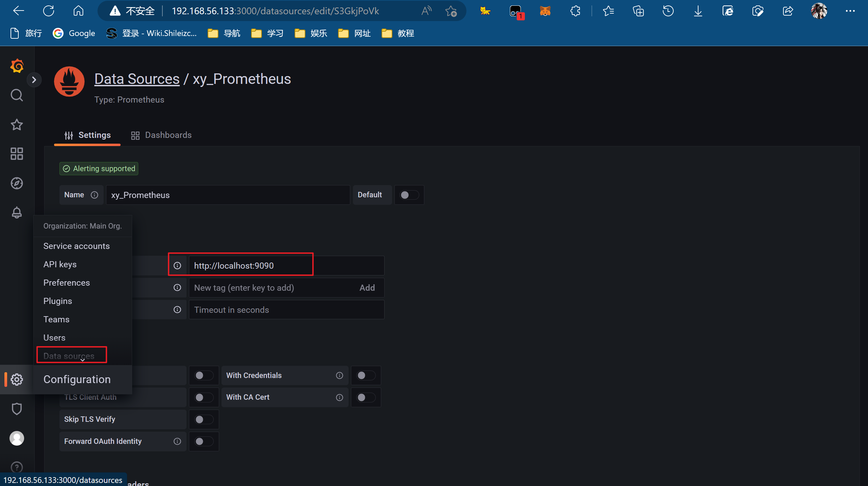The width and height of the screenshot is (868, 486).
Task: Open the 旅行 bookmark
Action: [26, 33]
